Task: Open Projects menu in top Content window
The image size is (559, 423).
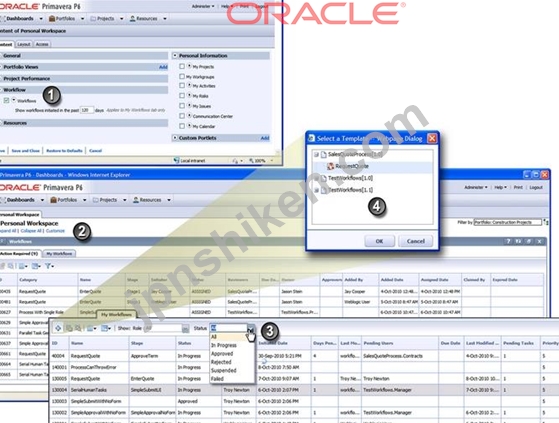Action: click(106, 19)
